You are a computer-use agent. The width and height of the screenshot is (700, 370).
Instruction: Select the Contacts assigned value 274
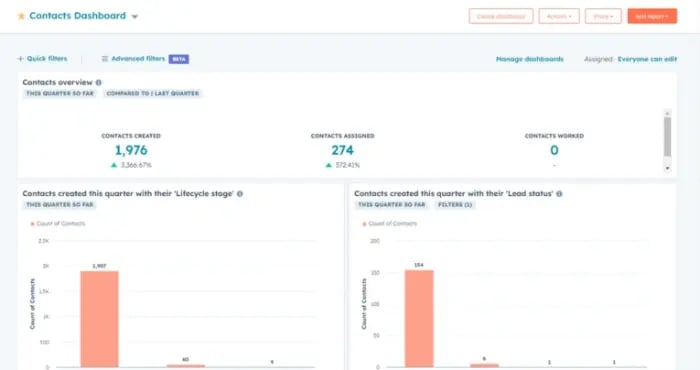pos(342,150)
